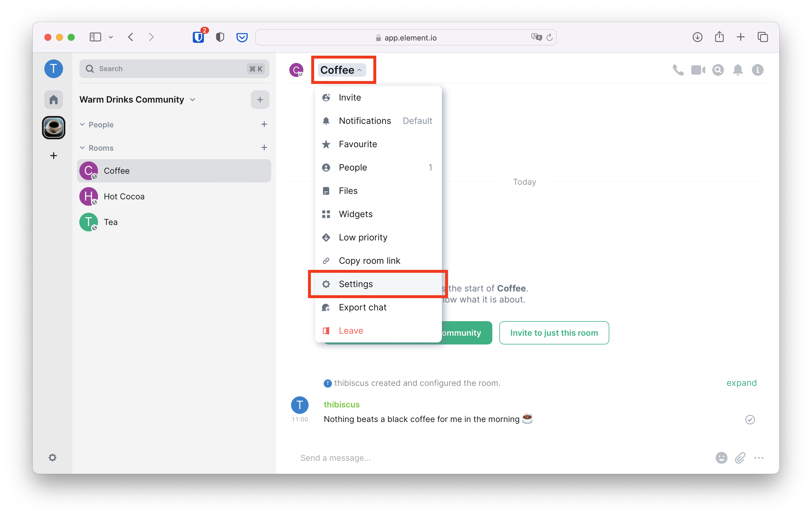The image size is (812, 517).
Task: Choose Export chat from room menu
Action: click(x=362, y=307)
